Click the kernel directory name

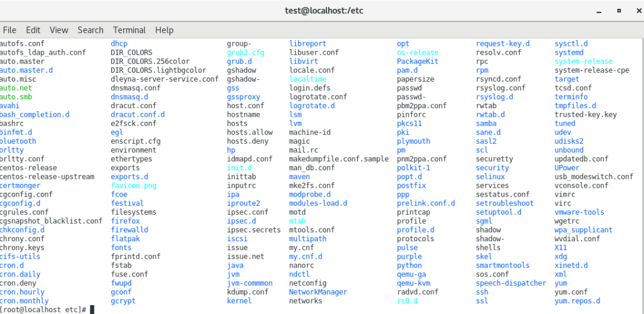[x=240, y=301]
